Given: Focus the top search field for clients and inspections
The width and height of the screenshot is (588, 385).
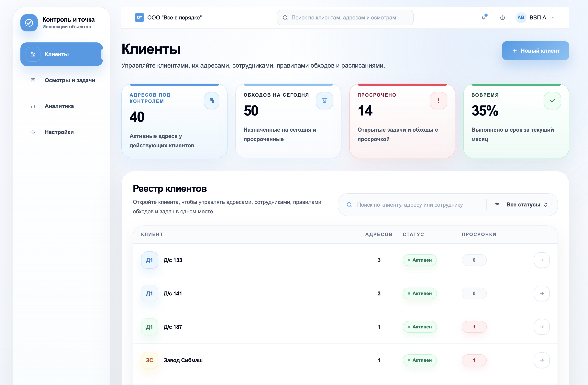Looking at the screenshot, I should (345, 17).
